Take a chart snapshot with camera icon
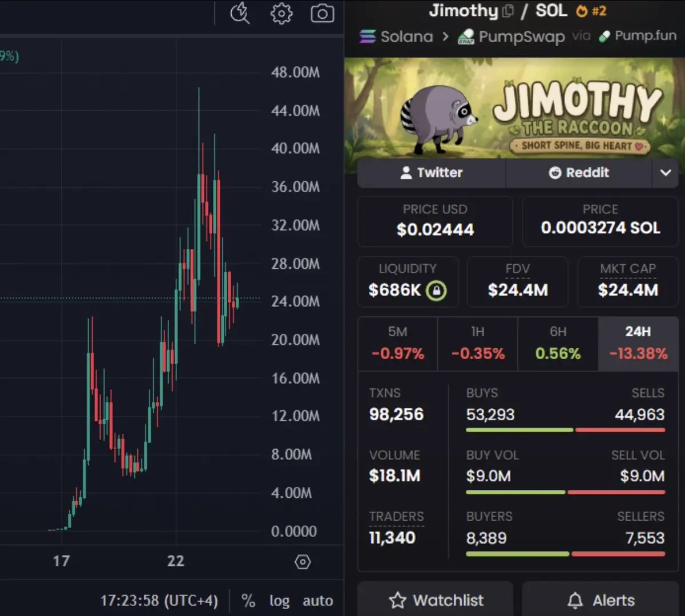The width and height of the screenshot is (685, 616). (x=322, y=13)
